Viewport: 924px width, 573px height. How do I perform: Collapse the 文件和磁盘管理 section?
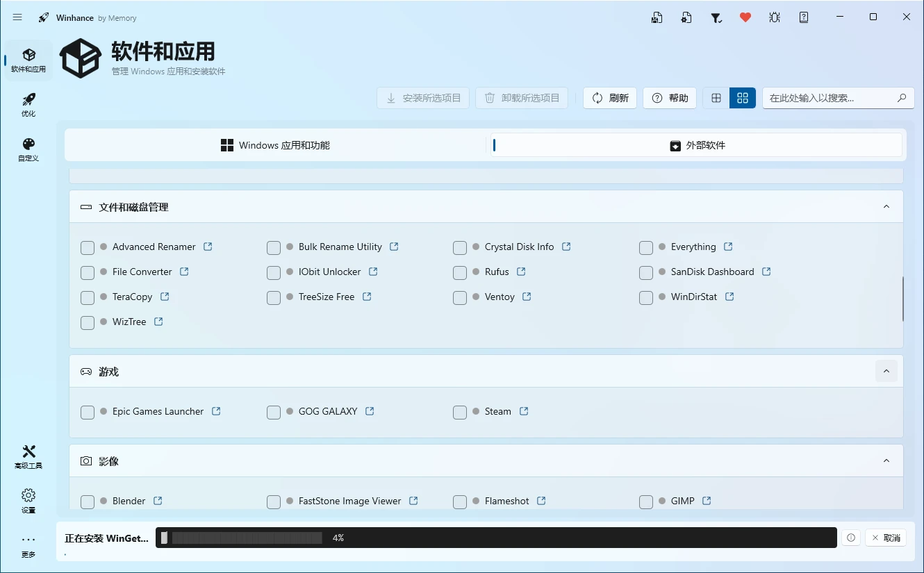click(886, 206)
